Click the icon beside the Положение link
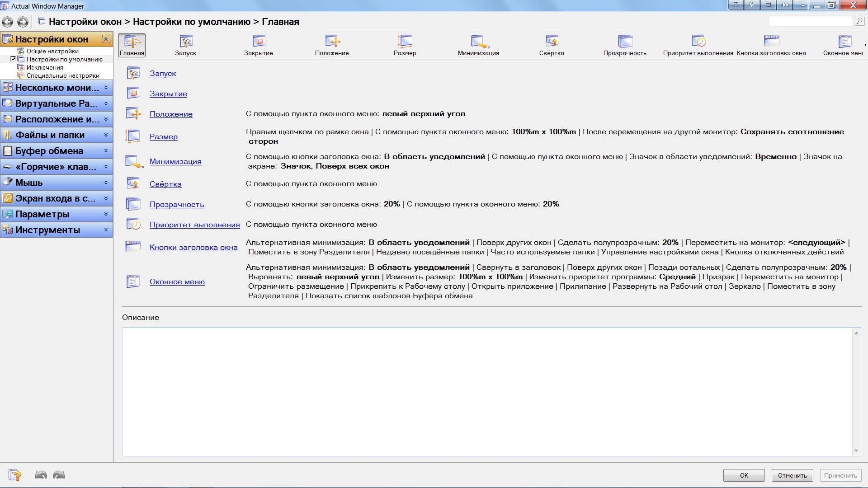The image size is (868, 488). [133, 114]
